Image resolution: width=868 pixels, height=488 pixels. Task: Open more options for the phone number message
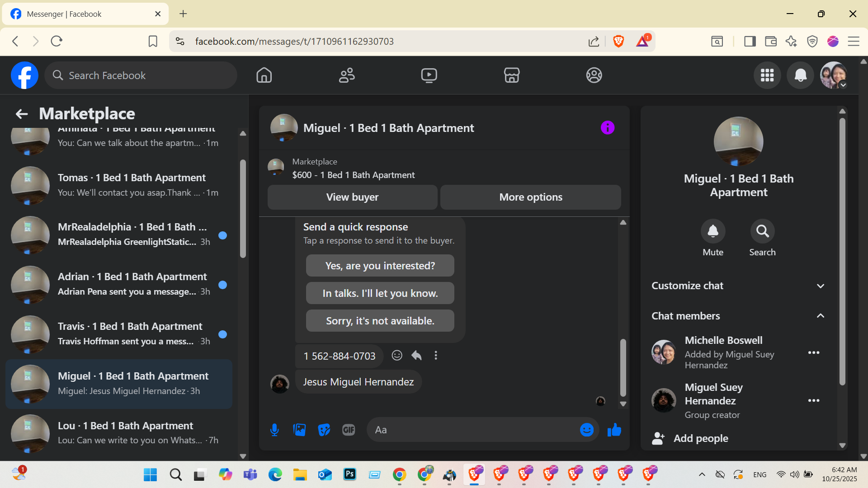pos(436,356)
